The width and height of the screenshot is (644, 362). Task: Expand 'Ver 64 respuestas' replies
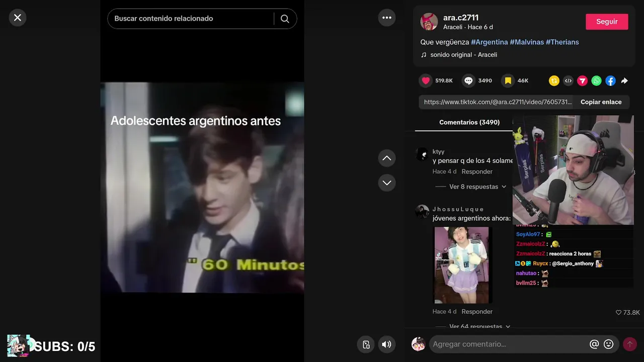click(479, 326)
